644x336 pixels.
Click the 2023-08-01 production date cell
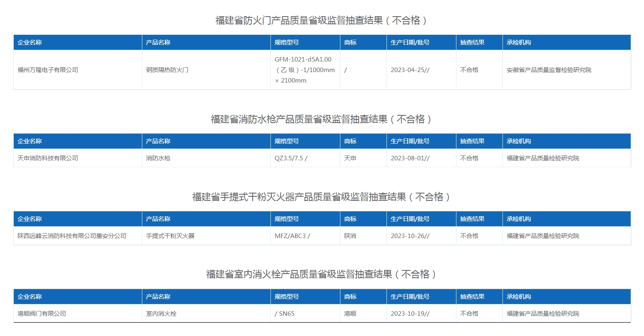pos(410,158)
